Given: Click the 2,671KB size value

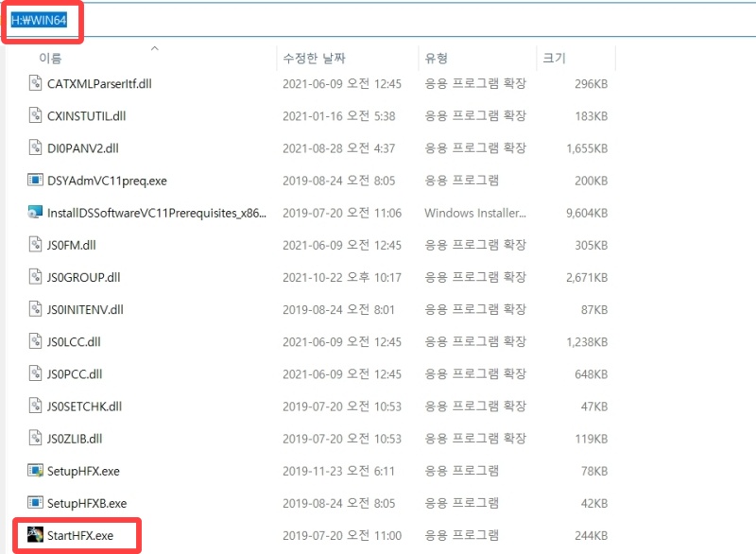Looking at the screenshot, I should click(587, 278).
